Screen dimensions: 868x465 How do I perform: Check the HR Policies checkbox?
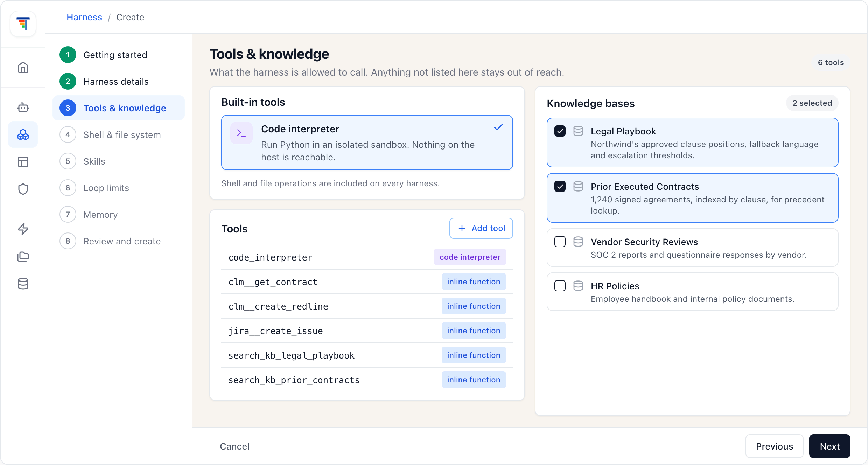[560, 286]
